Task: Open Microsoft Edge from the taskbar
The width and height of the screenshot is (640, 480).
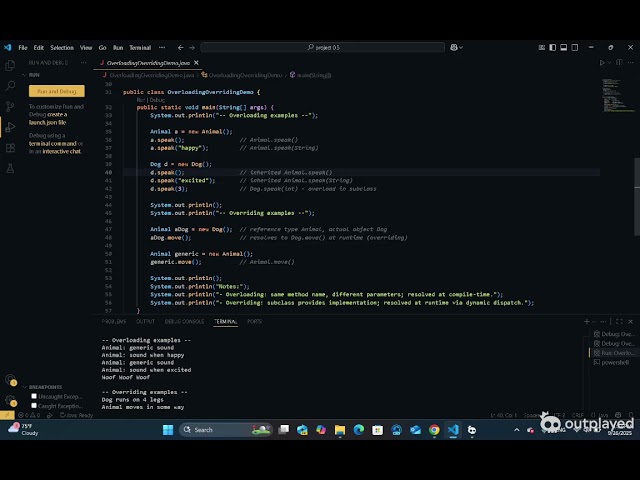Action: coord(359,430)
